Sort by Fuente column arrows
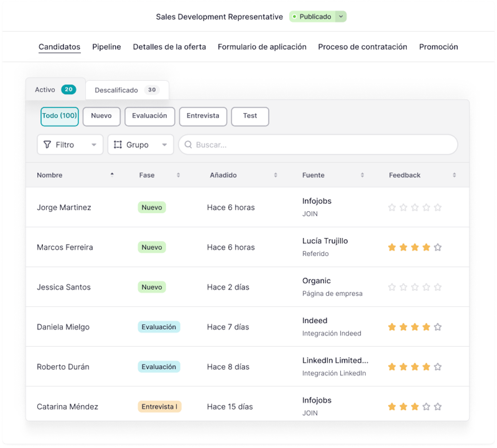The height and width of the screenshot is (448, 497). [362, 175]
